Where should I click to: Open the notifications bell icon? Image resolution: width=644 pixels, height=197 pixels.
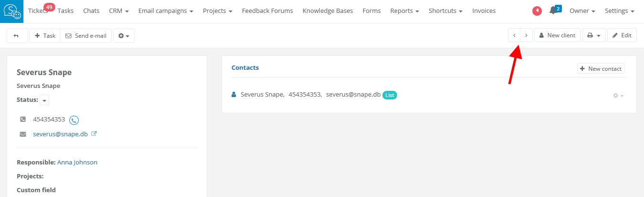click(553, 11)
